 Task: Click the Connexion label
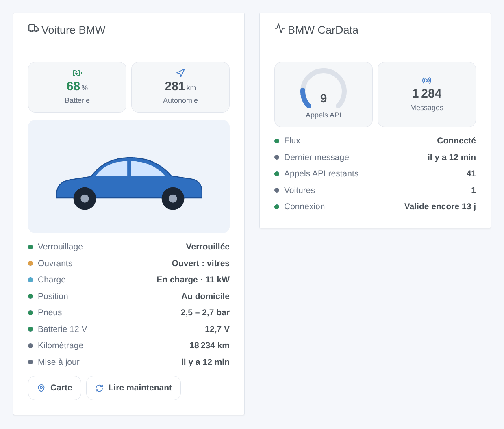(x=304, y=206)
